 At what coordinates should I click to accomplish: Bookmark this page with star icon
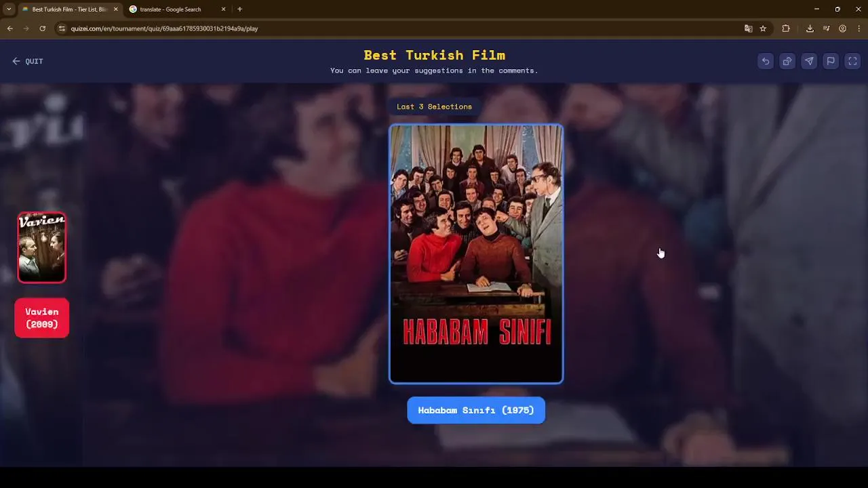763,28
